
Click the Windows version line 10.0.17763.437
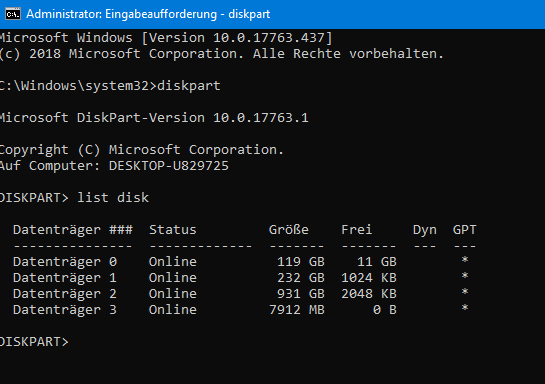point(166,38)
